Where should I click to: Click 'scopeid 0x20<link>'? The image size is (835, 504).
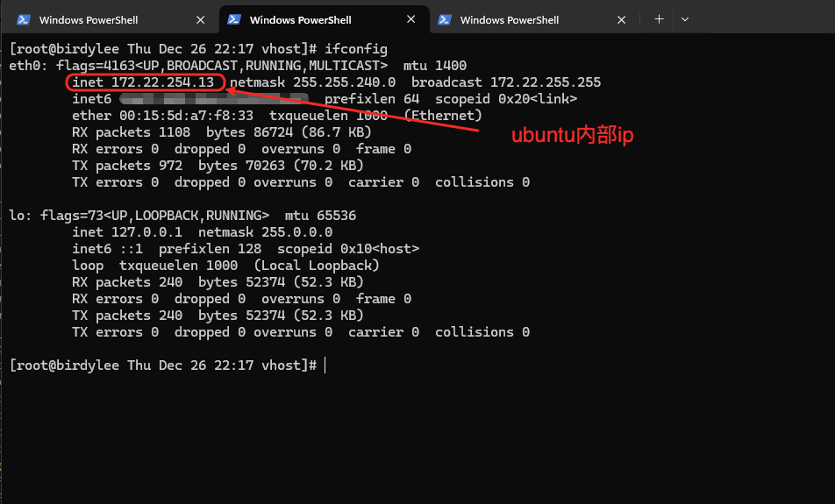click(x=506, y=99)
